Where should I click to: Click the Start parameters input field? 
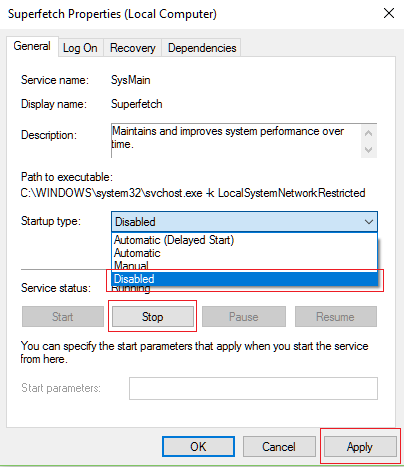[x=253, y=388]
